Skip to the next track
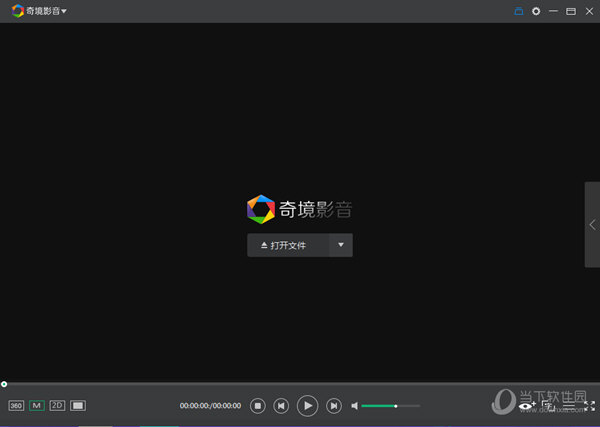The height and width of the screenshot is (427, 600). (334, 406)
